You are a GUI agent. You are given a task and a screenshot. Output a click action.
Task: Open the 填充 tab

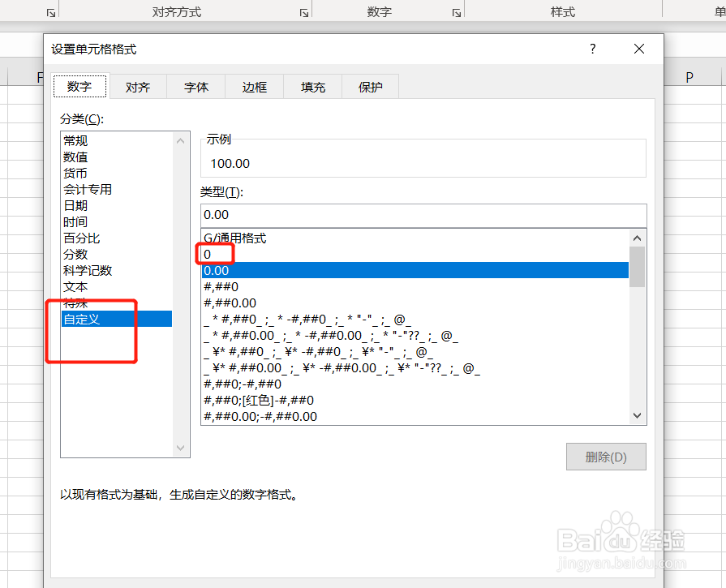tap(312, 85)
